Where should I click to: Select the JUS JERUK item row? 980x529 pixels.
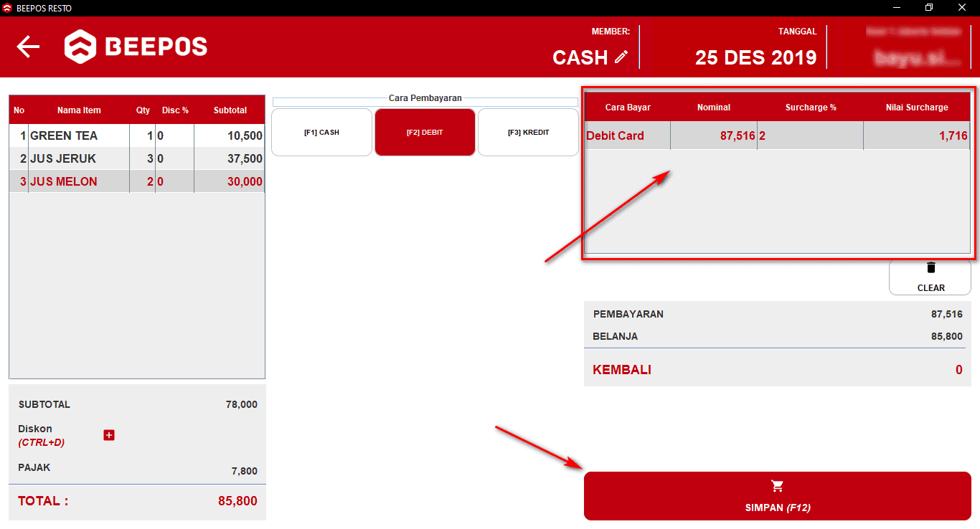click(137, 158)
